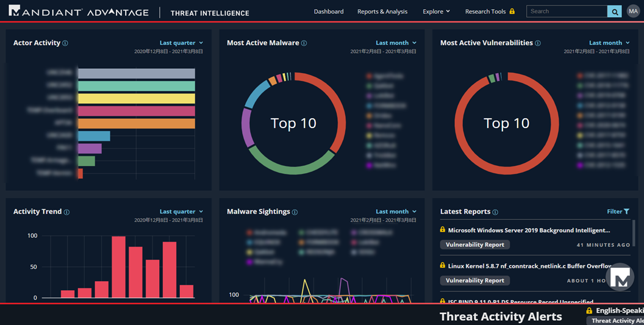Go to the Dashboard tab
Viewport: 644px width, 325px height.
329,12
